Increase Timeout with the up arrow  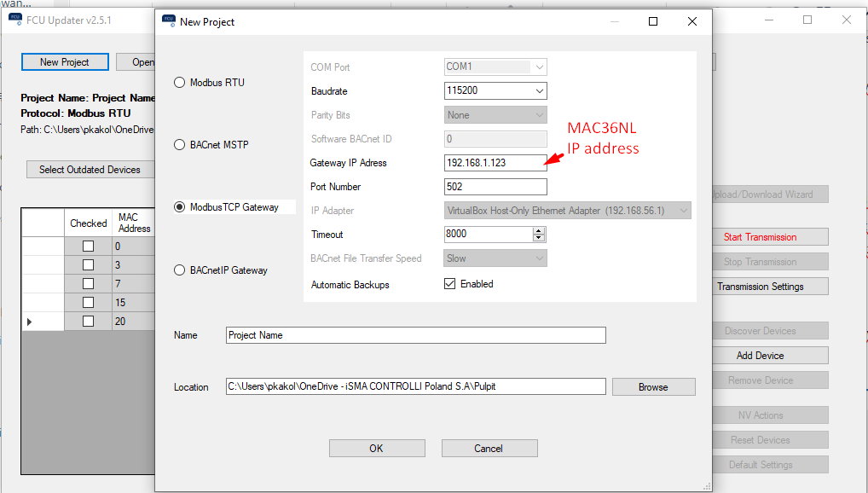click(x=539, y=230)
